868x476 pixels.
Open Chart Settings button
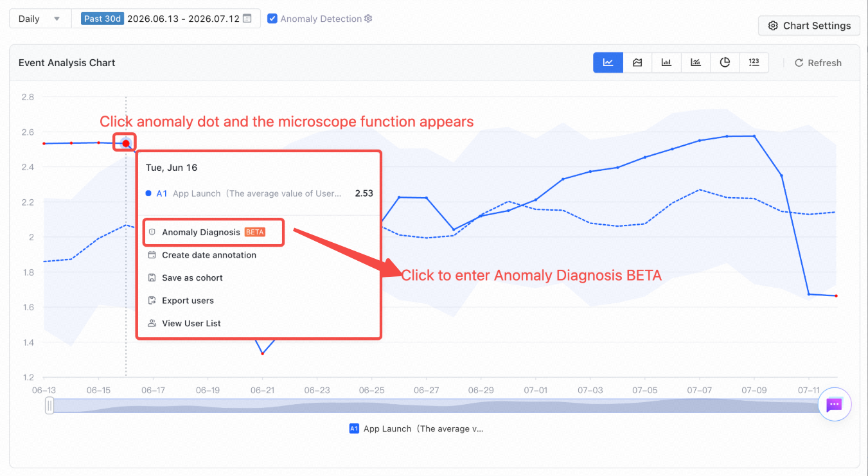tap(810, 26)
